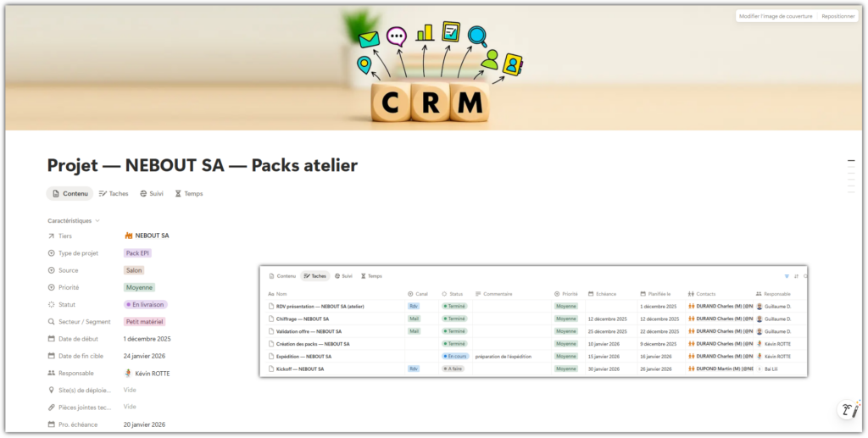
Task: Open the Temps tab under the project title
Action: (x=189, y=193)
